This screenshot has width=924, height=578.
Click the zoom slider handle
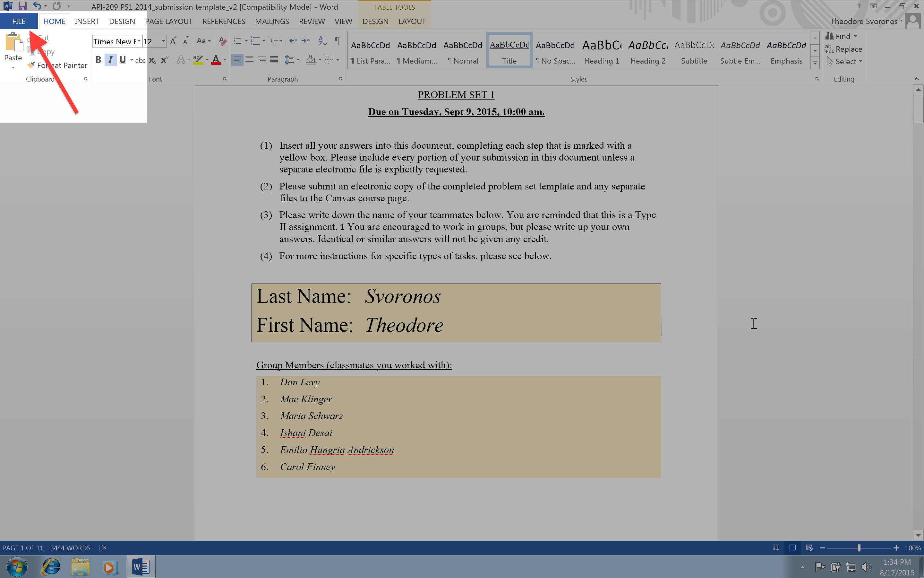coord(859,548)
